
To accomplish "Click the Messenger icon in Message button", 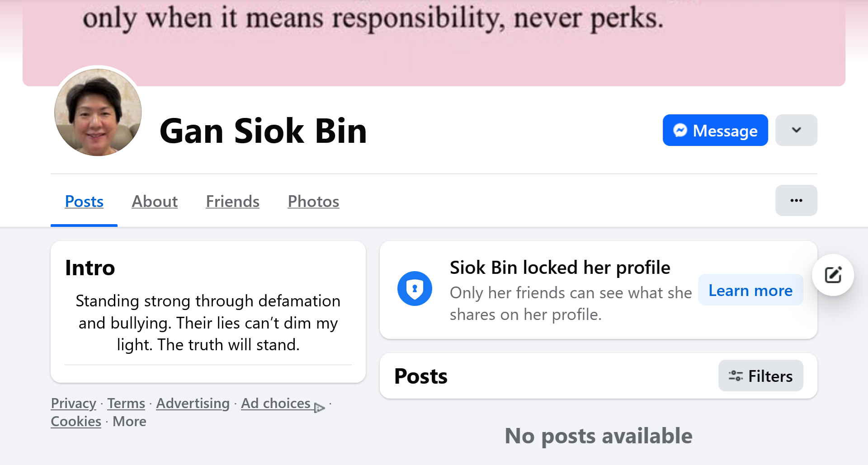I will click(680, 130).
